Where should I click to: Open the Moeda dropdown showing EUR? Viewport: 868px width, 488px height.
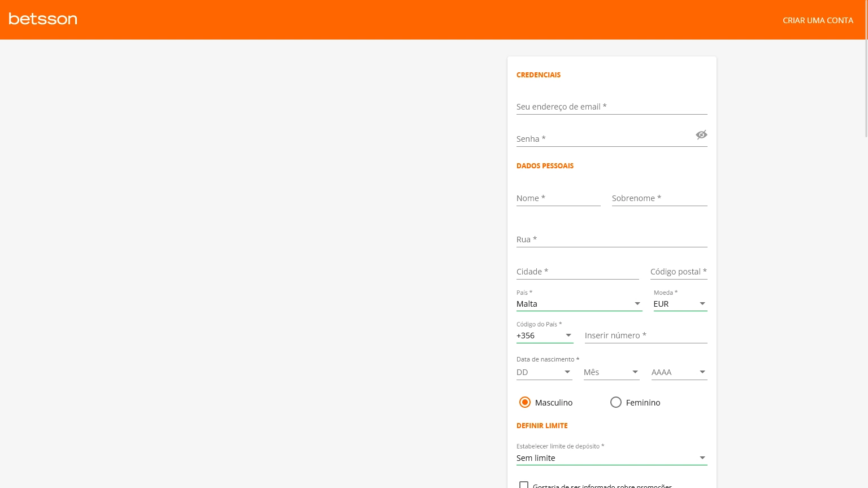coord(680,304)
